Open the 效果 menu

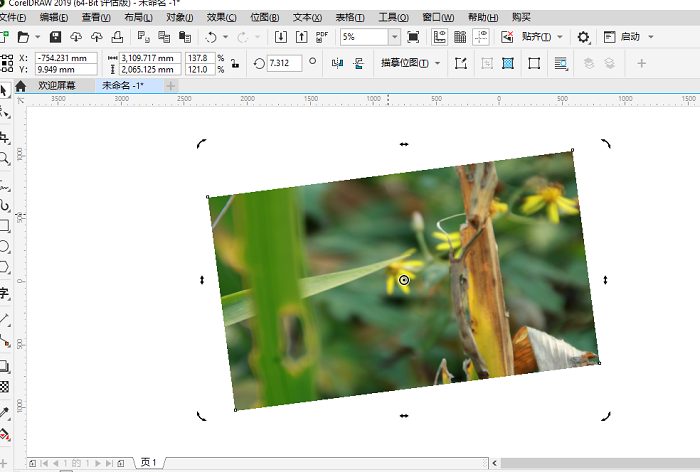(x=221, y=18)
